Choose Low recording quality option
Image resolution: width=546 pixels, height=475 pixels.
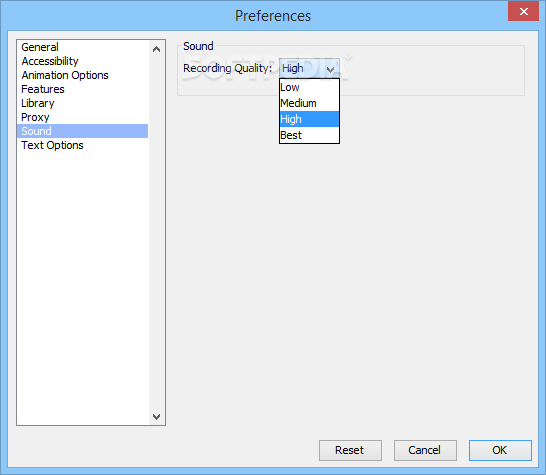point(309,87)
